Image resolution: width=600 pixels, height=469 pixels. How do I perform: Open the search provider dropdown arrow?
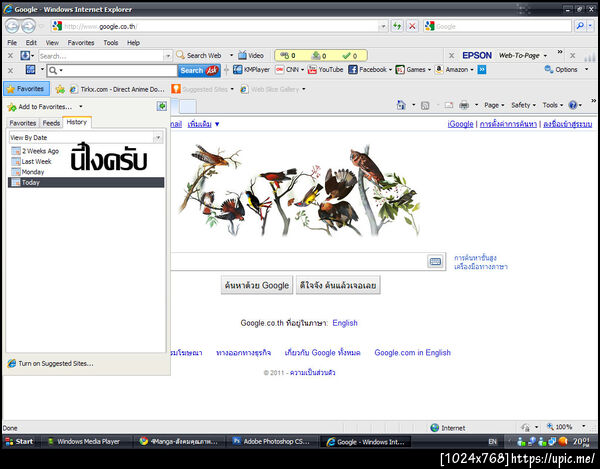pos(590,26)
